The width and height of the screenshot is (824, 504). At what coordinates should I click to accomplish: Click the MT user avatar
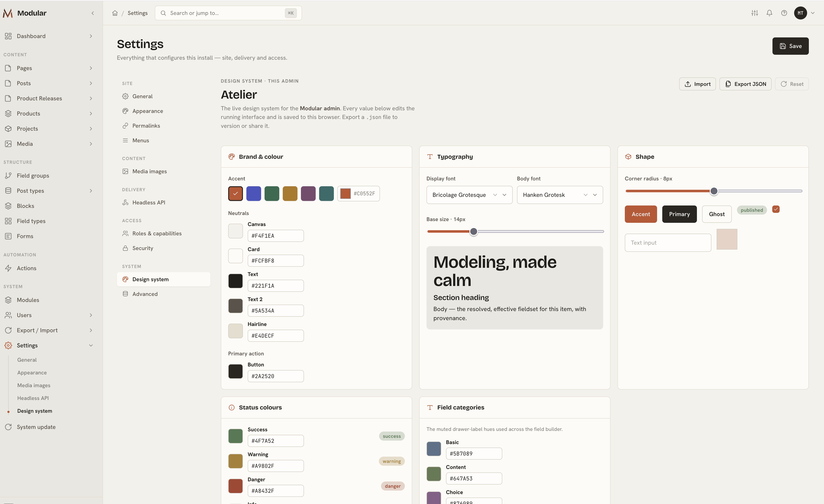pos(800,13)
